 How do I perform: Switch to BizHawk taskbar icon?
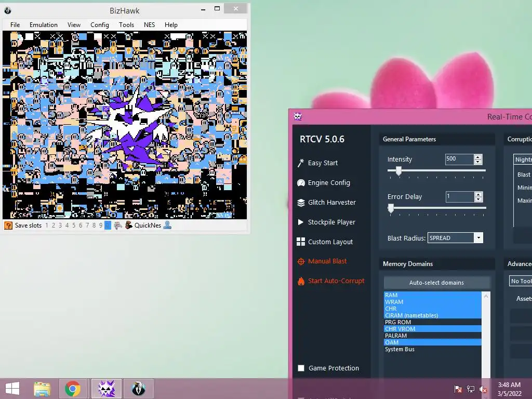point(138,389)
